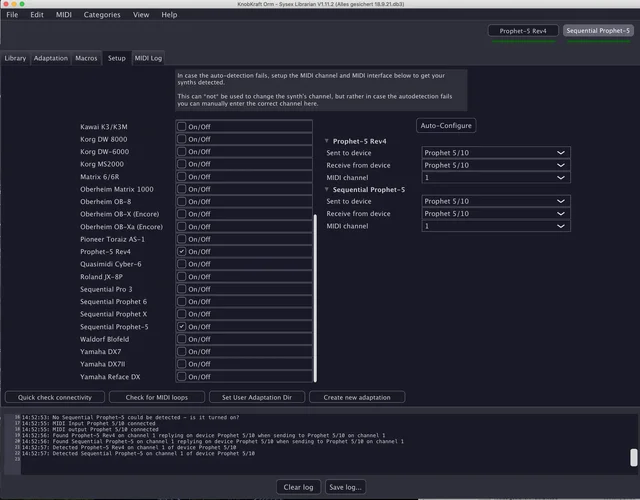Select the Prophet-5 Rev4 synth button at top right

pos(523,31)
